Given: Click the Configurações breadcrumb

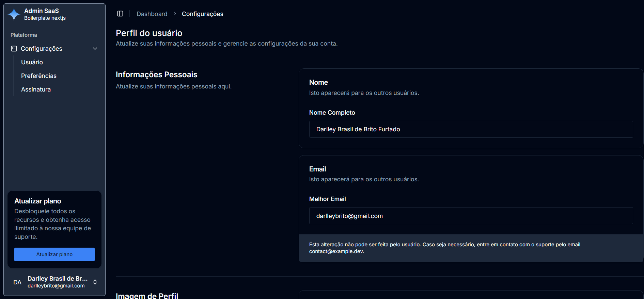Looking at the screenshot, I should 203,14.
